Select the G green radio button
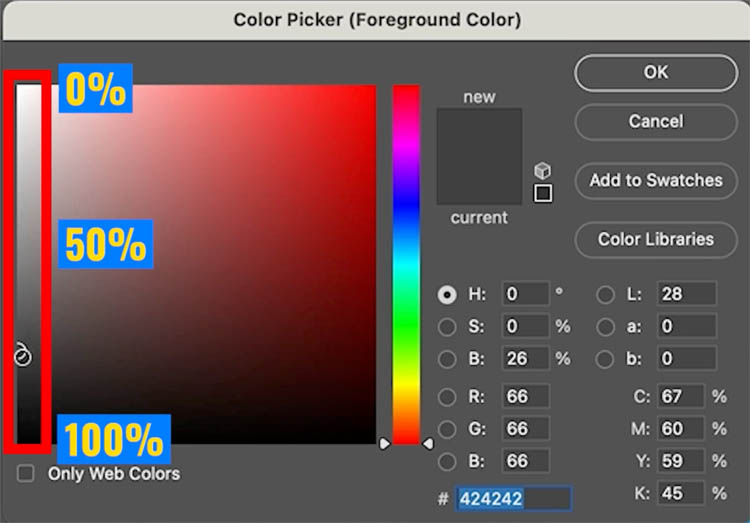Viewport: 750px width, 523px height. pyautogui.click(x=447, y=429)
